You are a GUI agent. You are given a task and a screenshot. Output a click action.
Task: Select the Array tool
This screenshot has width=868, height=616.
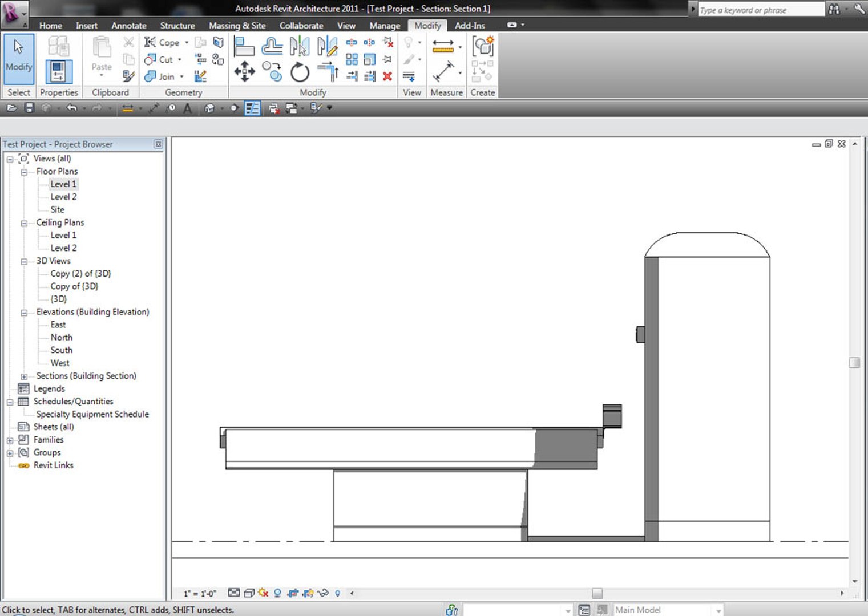click(352, 59)
